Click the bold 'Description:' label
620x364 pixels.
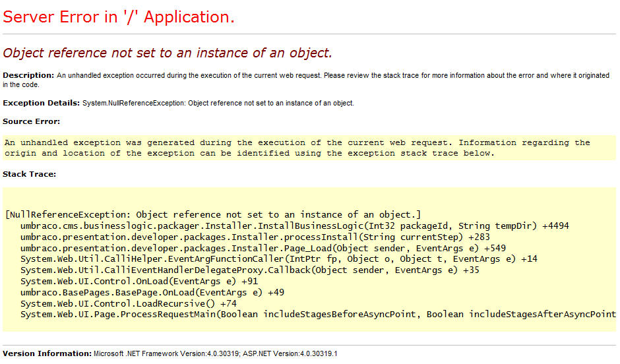tap(28, 76)
